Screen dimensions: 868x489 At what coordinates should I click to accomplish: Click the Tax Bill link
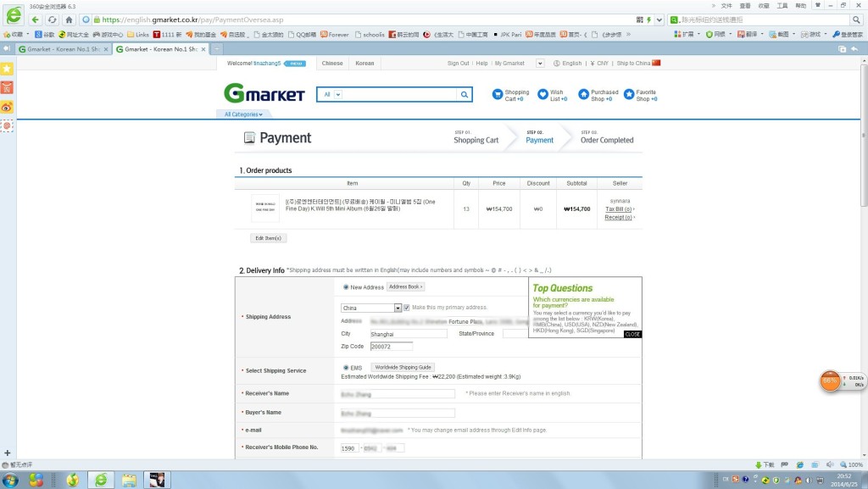click(618, 209)
